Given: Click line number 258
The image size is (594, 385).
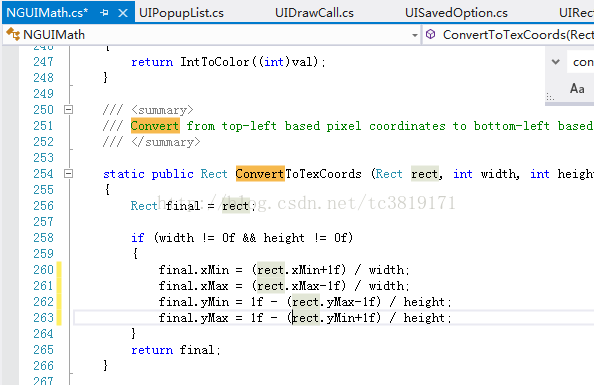Looking at the screenshot, I should pos(43,238).
